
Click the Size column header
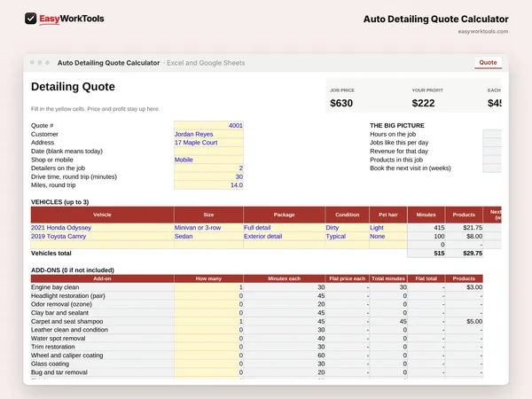coord(208,215)
